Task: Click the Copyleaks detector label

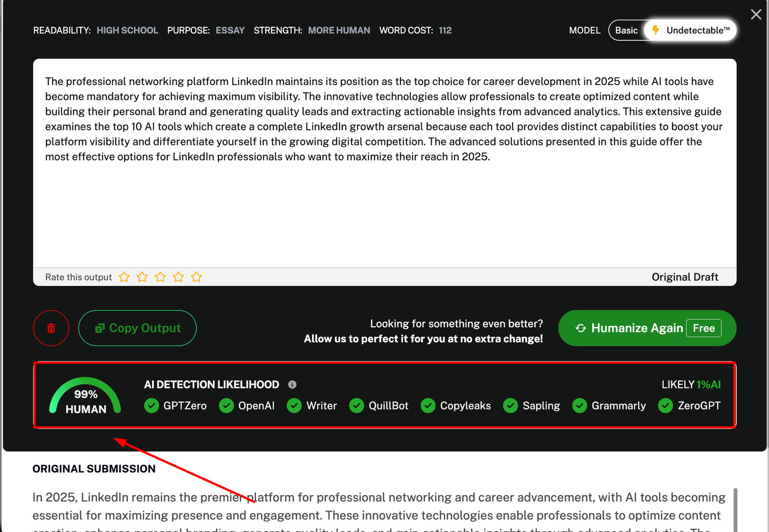Action: click(466, 406)
